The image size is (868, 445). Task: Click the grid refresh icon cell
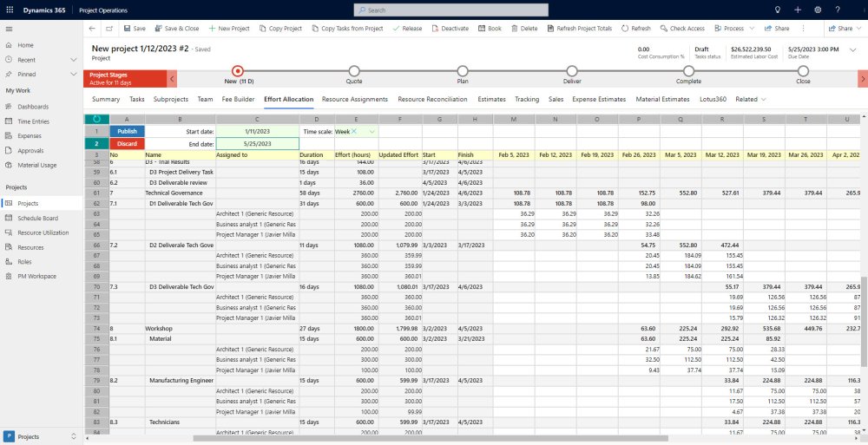pos(97,119)
